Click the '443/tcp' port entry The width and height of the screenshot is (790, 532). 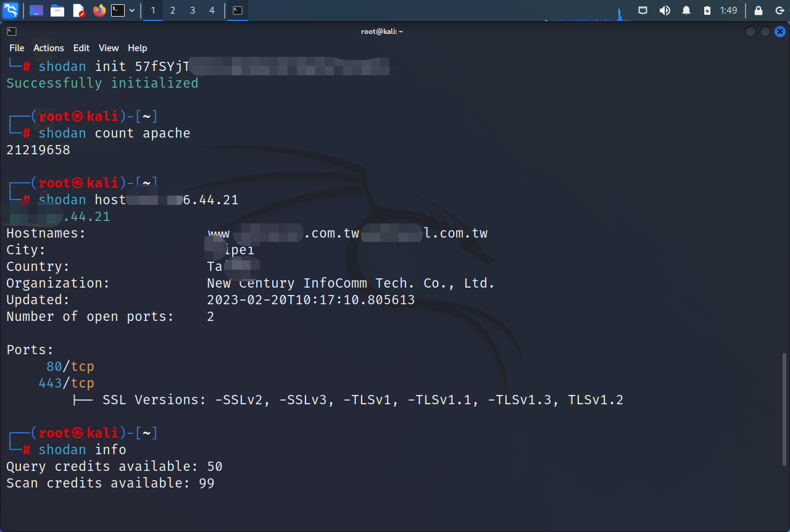[66, 383]
